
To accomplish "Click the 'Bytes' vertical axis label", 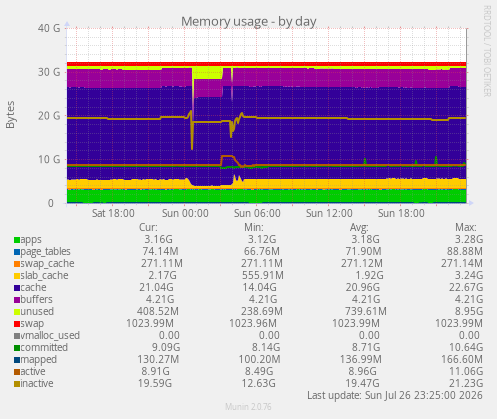I will point(10,115).
